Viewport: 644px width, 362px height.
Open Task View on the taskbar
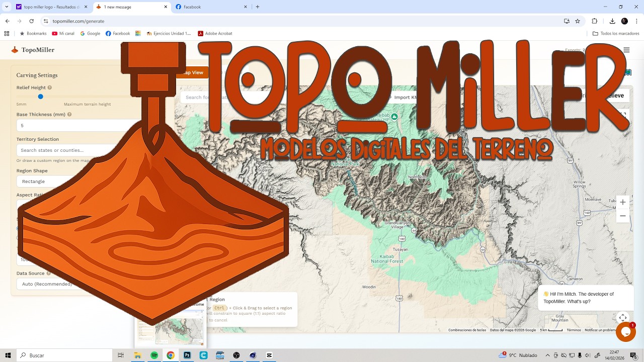coord(121,355)
